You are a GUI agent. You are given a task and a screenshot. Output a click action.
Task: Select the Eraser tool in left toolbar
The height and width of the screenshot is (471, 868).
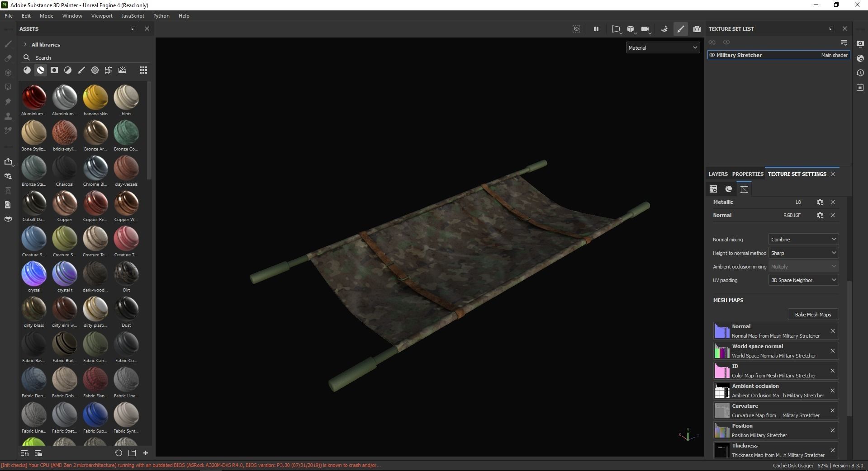(x=8, y=58)
